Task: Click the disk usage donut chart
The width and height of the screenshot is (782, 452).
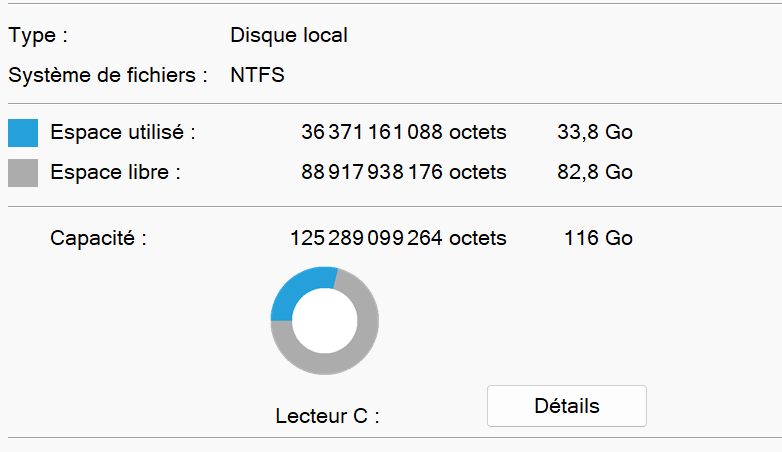Action: (325, 321)
